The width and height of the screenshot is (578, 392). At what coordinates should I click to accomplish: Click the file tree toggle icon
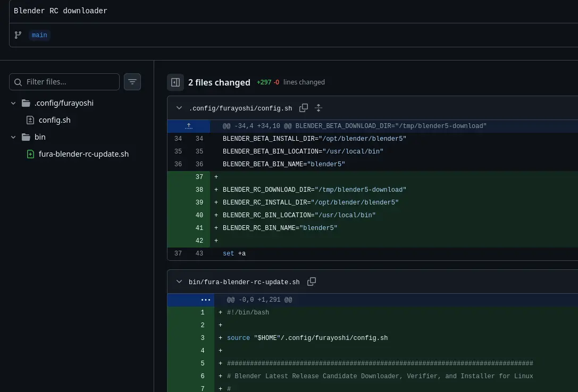tap(175, 82)
